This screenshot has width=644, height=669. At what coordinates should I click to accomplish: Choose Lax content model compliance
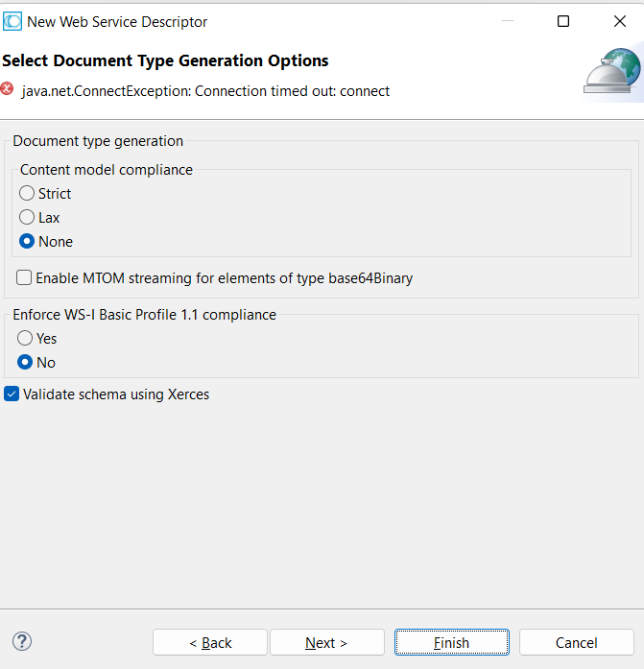[x=27, y=218]
